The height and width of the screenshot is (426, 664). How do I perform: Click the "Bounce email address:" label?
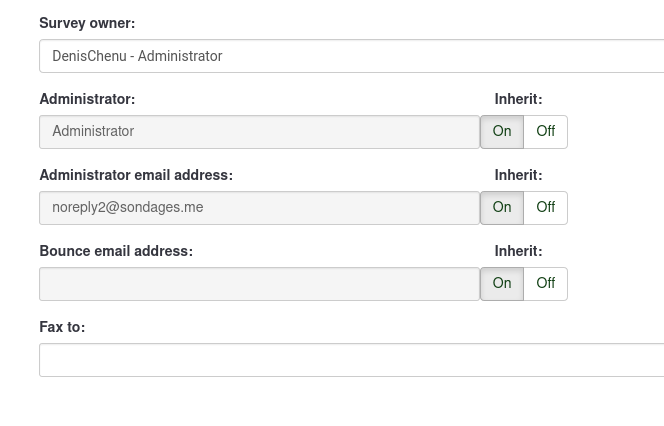tap(116, 251)
